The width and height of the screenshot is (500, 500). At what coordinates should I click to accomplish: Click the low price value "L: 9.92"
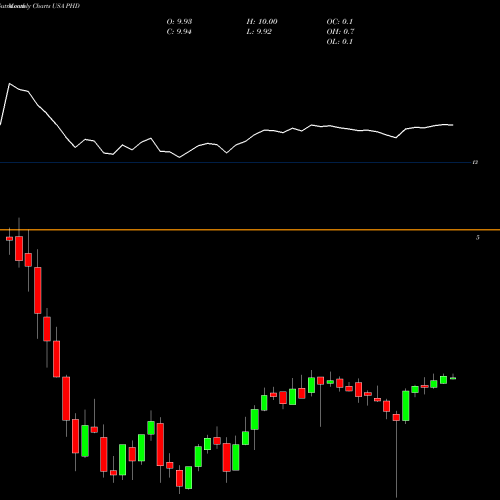coord(259,32)
